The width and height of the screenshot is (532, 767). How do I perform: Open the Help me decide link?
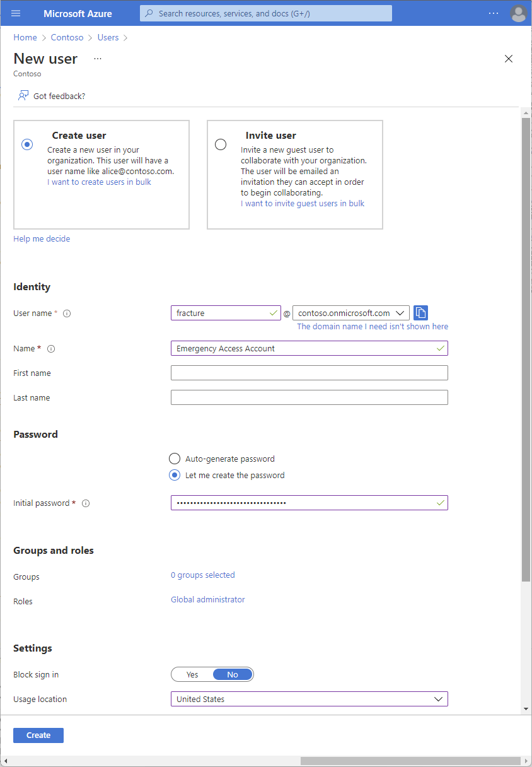pyautogui.click(x=42, y=239)
